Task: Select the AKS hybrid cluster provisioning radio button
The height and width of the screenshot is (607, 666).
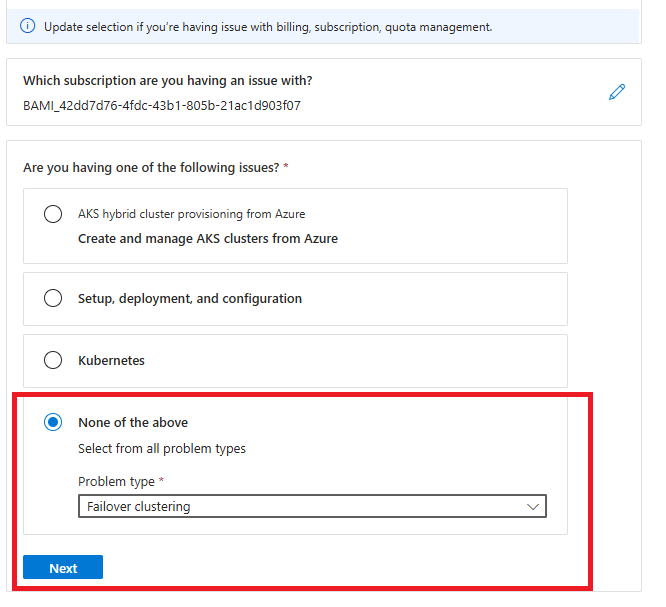Action: coord(53,214)
